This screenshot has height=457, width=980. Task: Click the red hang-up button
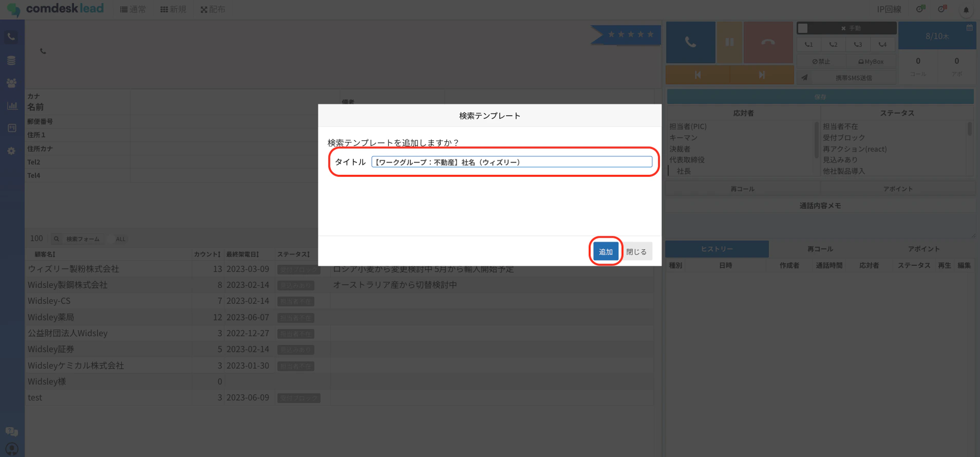(x=768, y=42)
